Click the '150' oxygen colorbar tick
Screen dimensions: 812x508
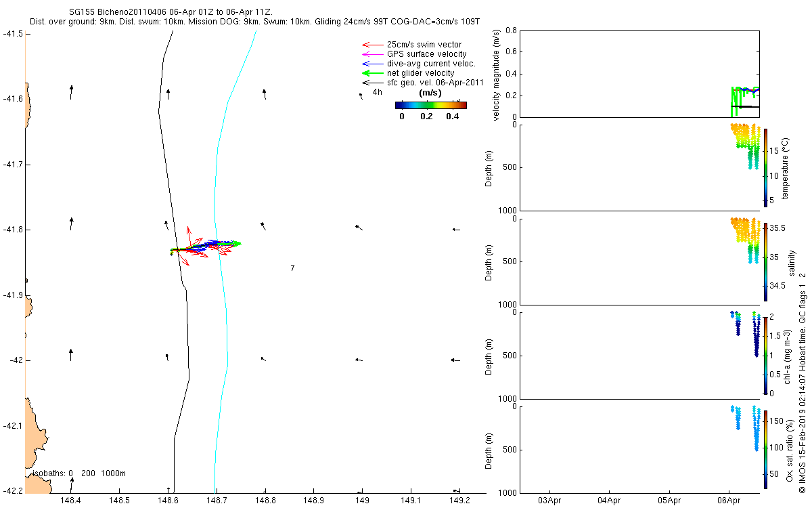777,421
